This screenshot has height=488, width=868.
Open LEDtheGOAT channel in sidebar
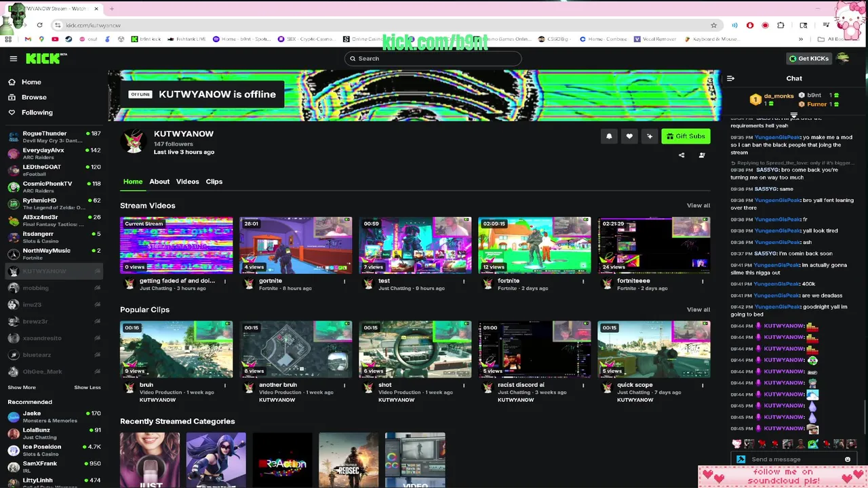coord(54,170)
